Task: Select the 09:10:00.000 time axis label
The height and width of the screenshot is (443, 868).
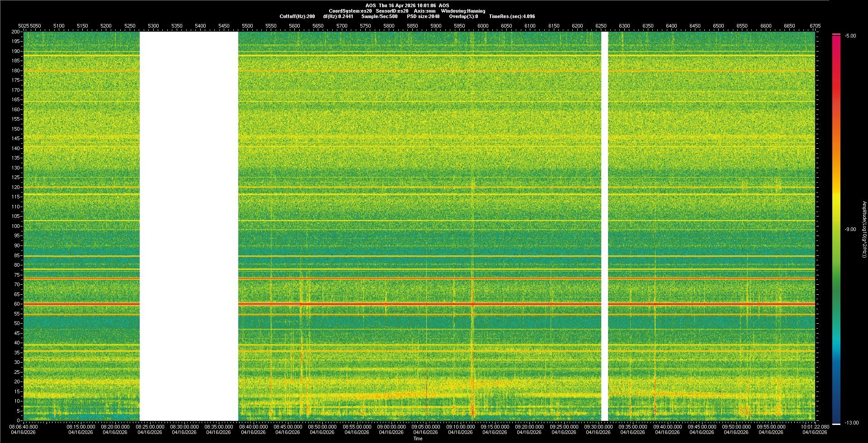Action: click(460, 426)
